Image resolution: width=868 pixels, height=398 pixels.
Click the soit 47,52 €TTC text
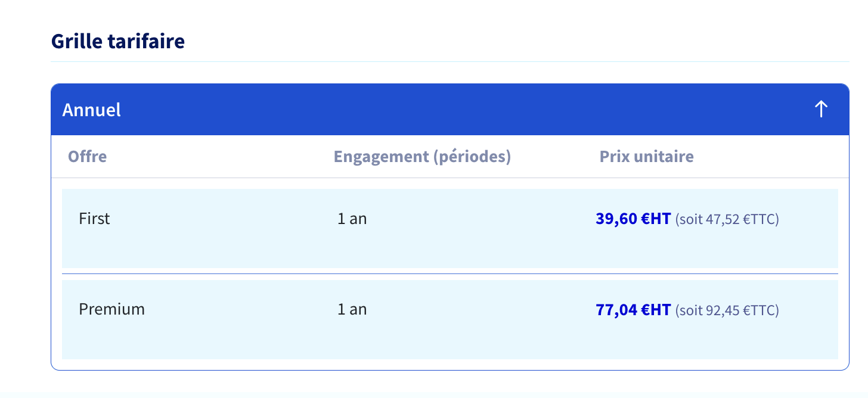pos(727,219)
